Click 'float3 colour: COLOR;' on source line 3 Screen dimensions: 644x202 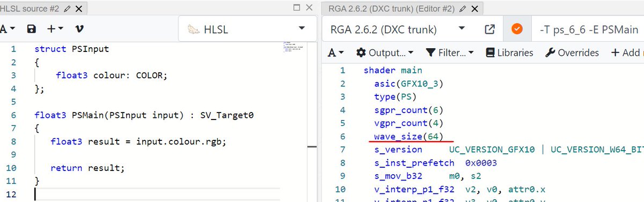[112, 76]
